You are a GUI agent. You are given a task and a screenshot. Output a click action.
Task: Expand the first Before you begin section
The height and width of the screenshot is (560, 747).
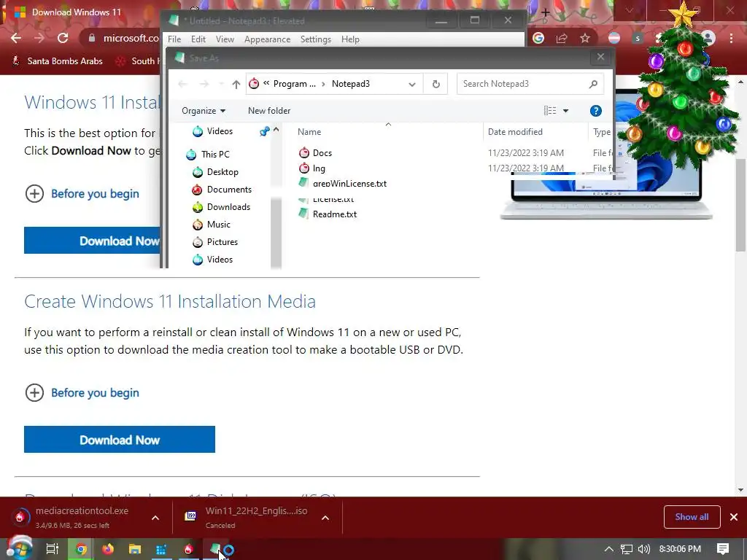pyautogui.click(x=82, y=194)
